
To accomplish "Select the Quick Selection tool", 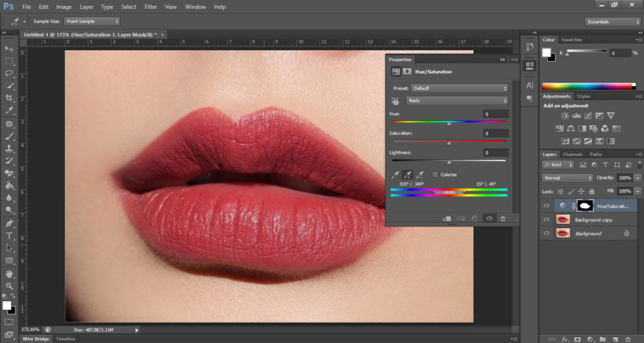I will click(x=9, y=85).
